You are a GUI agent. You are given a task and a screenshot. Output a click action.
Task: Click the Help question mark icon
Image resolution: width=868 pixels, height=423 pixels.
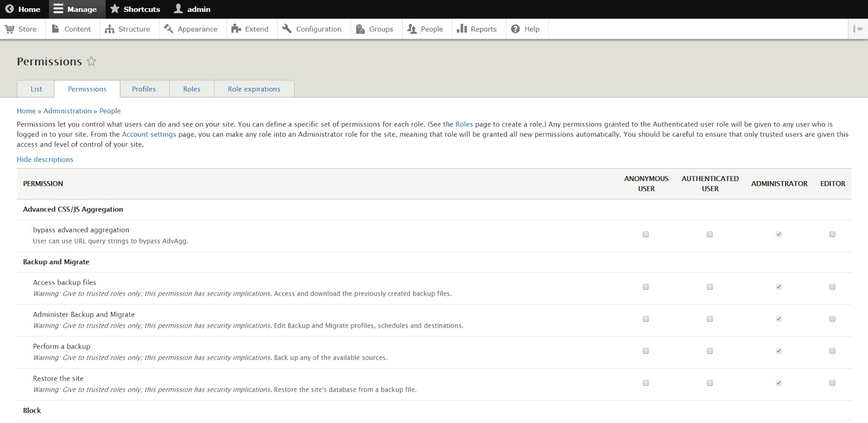(515, 29)
